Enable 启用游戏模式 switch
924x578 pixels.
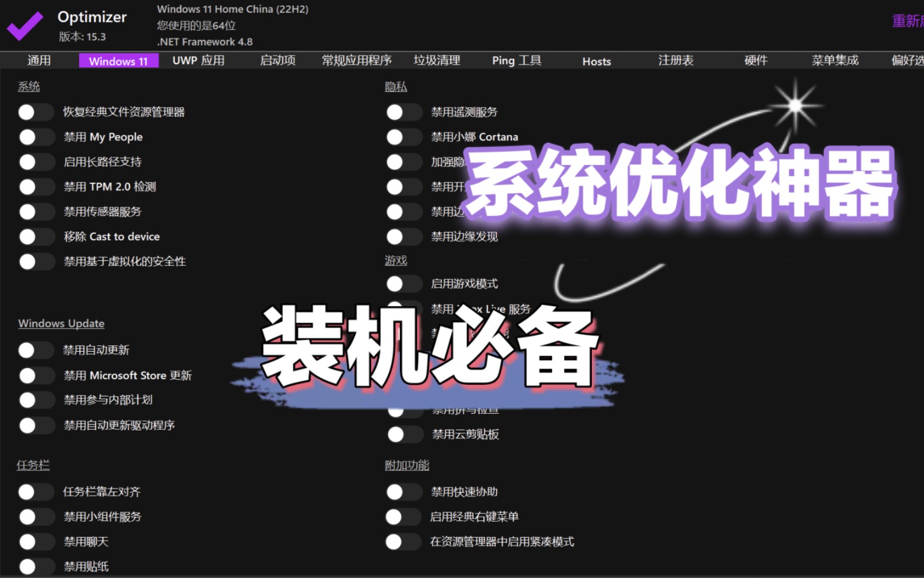404,284
